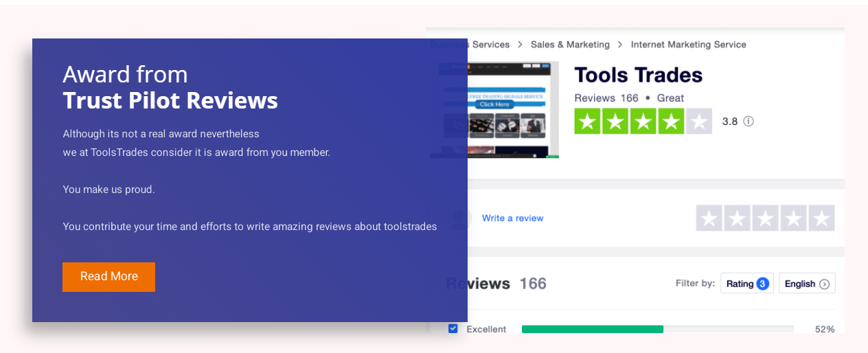Click the You make us proud text
This screenshot has height=353, width=868.
108,190
